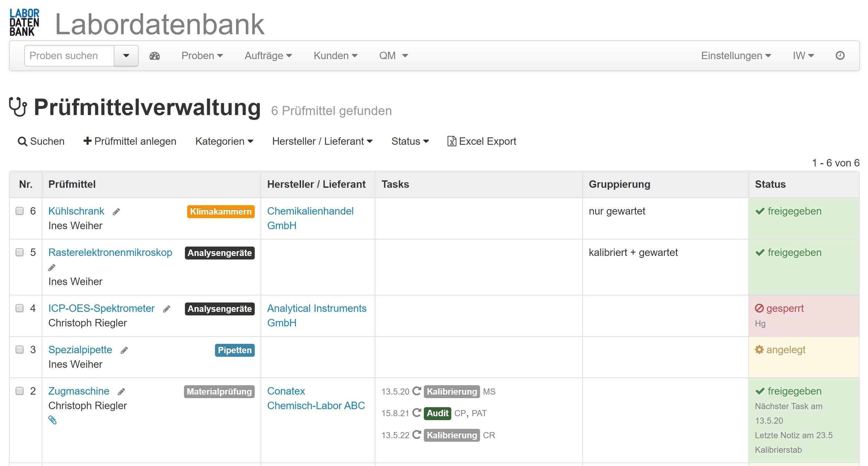Click the pencil under Rasterelektronenmikroskop
The image size is (868, 466).
click(52, 268)
